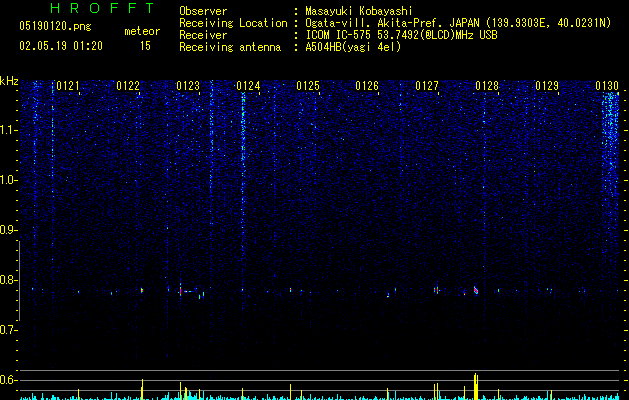
Task: Click the 0.6 frequency axis label
Action: coord(9,380)
